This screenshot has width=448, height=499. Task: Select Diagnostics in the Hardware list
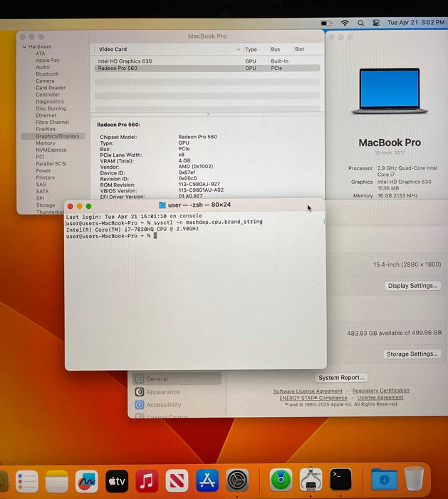click(x=50, y=101)
